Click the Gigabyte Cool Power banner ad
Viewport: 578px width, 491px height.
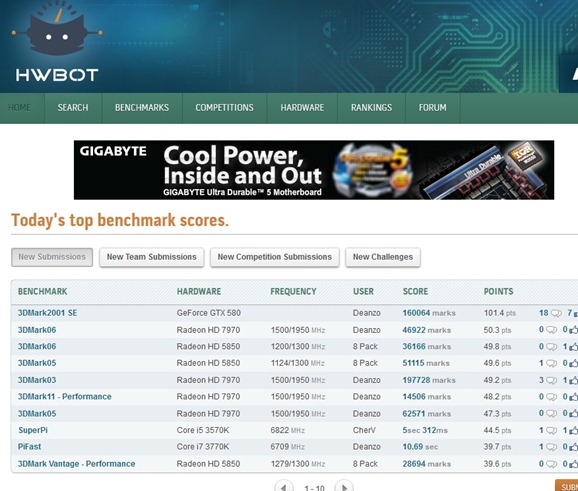[x=314, y=170]
